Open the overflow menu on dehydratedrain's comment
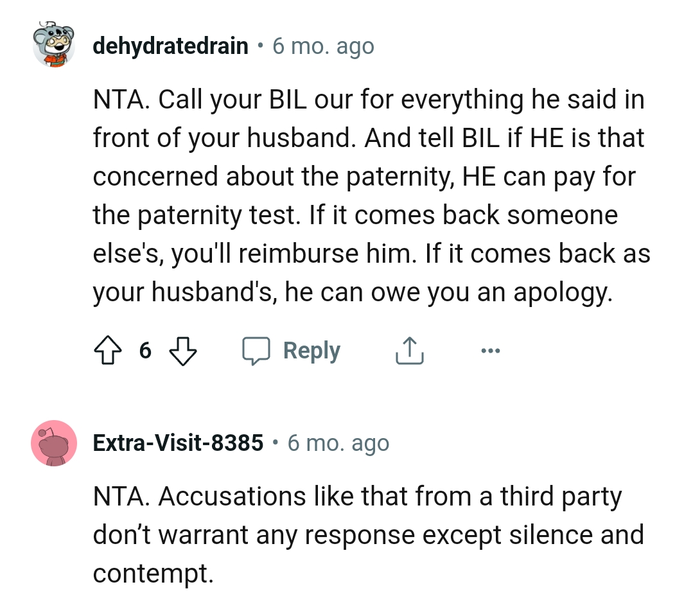The image size is (693, 616). pyautogui.click(x=491, y=350)
